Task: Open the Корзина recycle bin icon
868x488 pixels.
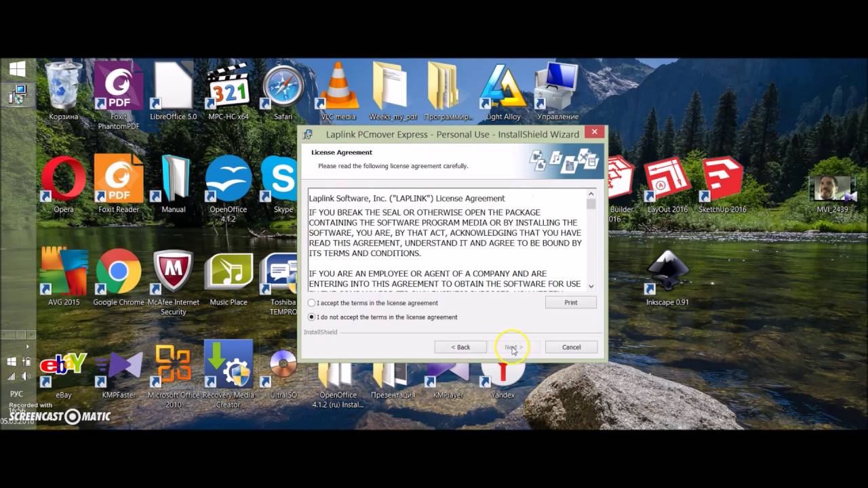Action: click(x=64, y=85)
